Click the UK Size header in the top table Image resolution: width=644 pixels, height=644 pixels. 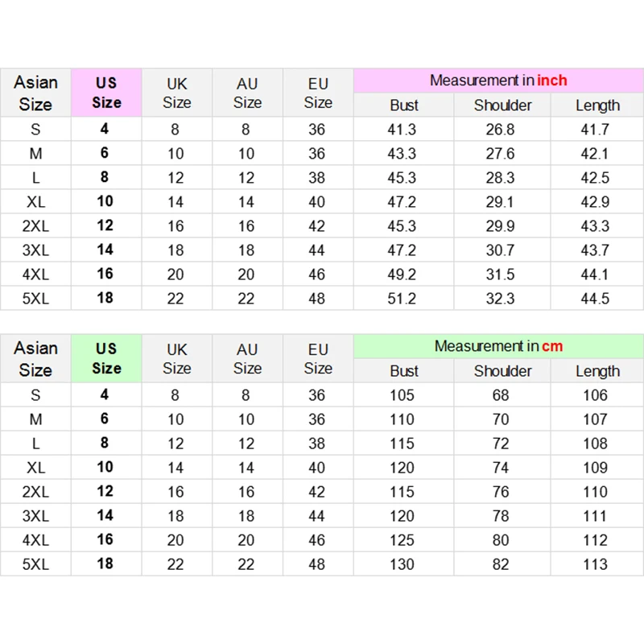[176, 93]
